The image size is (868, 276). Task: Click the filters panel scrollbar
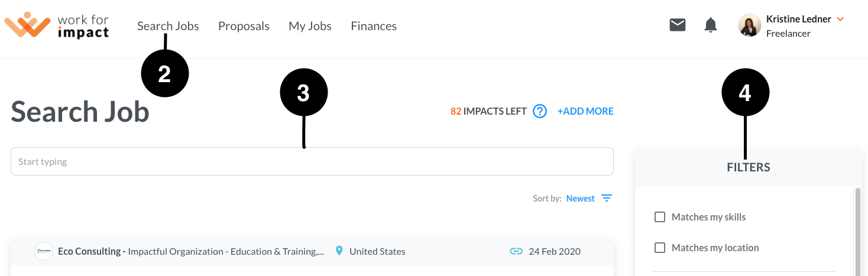(x=858, y=230)
